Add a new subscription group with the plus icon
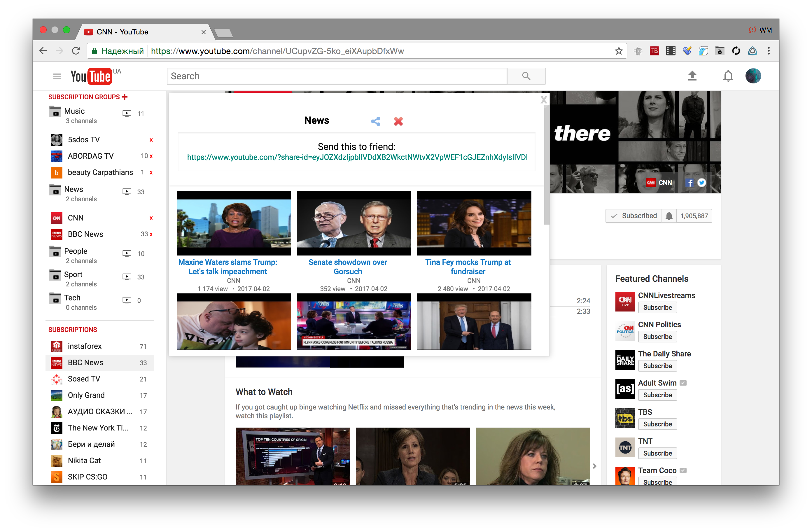This screenshot has width=812, height=532. click(x=124, y=97)
